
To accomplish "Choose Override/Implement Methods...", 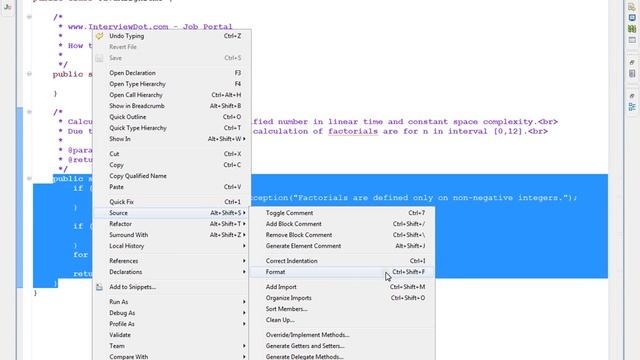I will coord(342,335).
